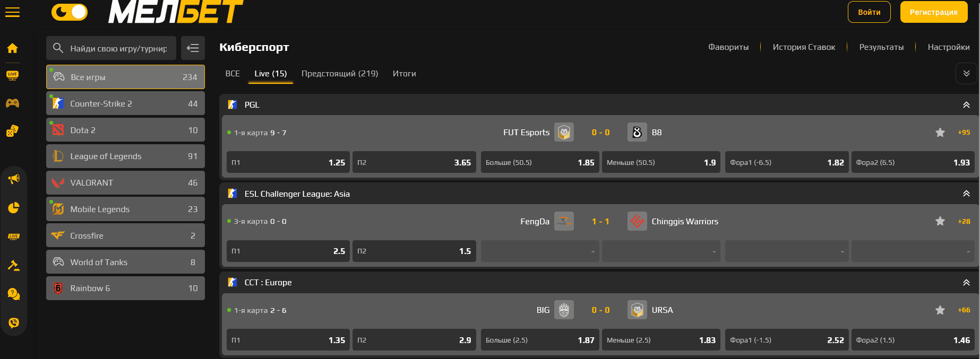Screen dimensions: 980x359
Task: Toggle the dark/light theme switch
Action: (70, 12)
